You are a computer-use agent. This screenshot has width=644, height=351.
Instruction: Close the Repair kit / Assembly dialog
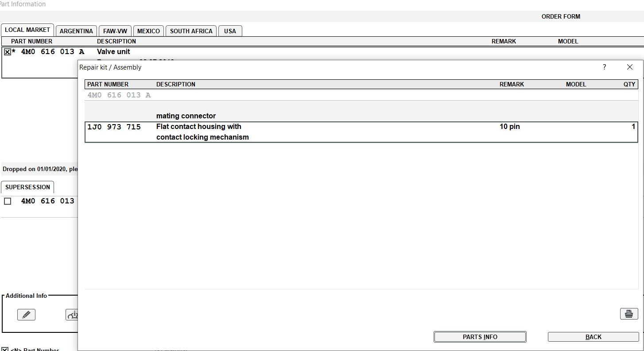629,67
